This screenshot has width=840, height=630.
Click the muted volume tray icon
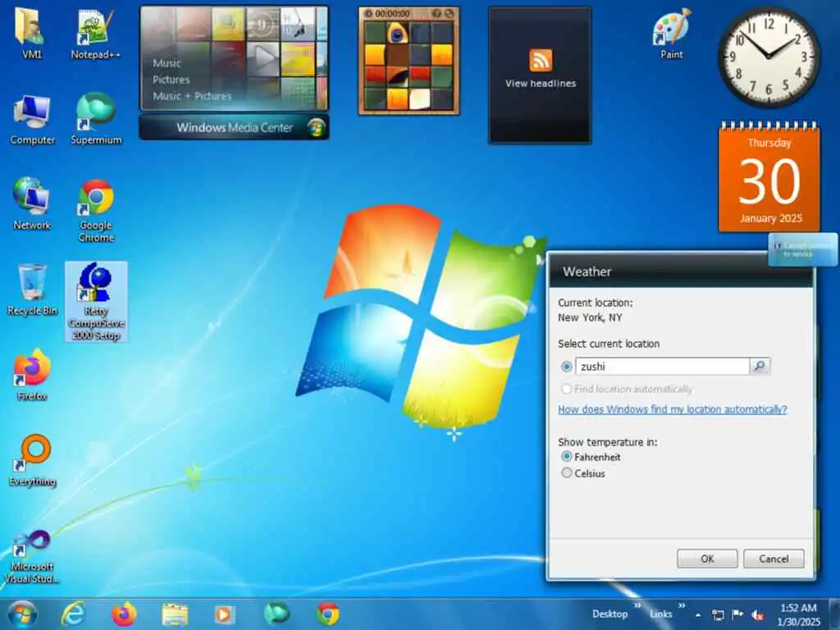(x=757, y=615)
